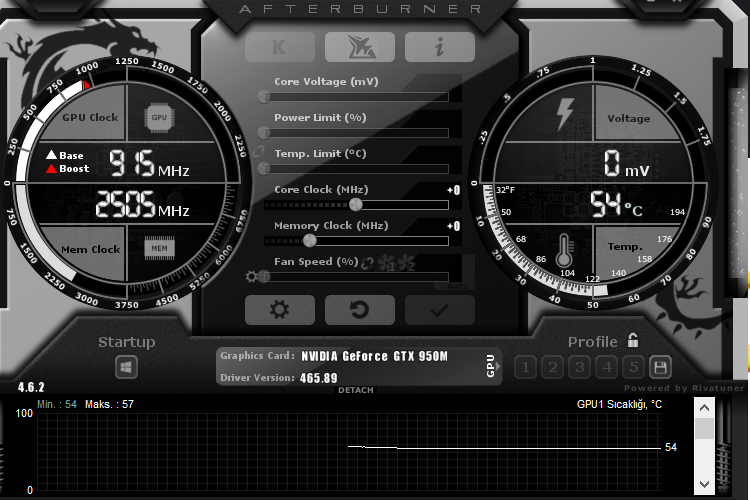The height and width of the screenshot is (500, 750).
Task: Click the Fan Speed slider handle
Action: coord(264,277)
